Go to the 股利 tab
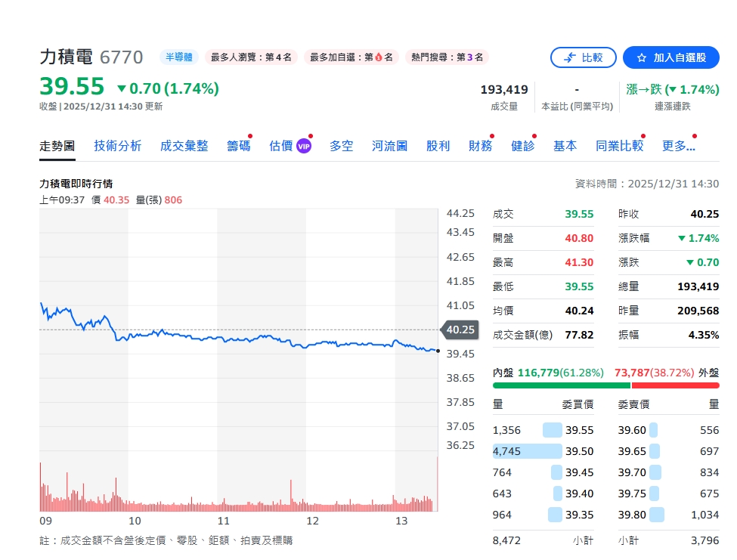Screen dimensions: 737x560 pyautogui.click(x=438, y=146)
